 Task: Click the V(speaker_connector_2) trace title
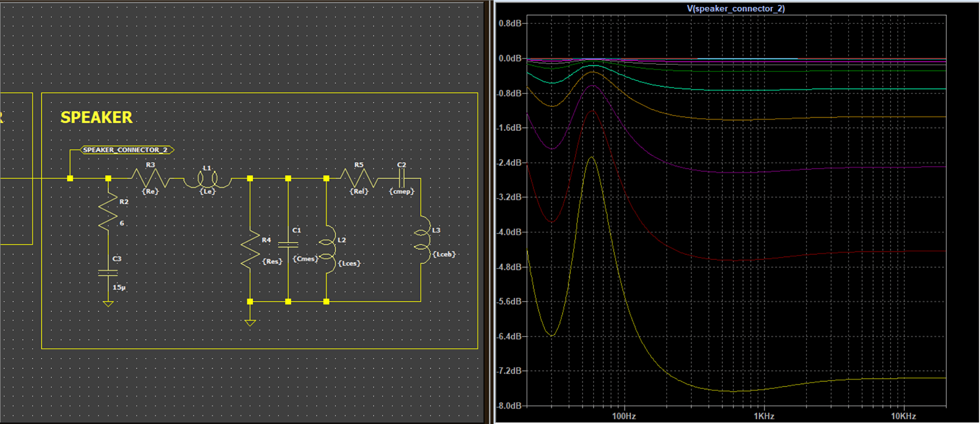click(736, 8)
